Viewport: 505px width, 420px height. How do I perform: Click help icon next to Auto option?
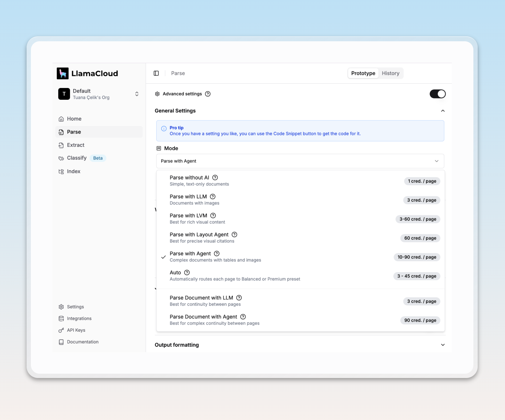[187, 273]
